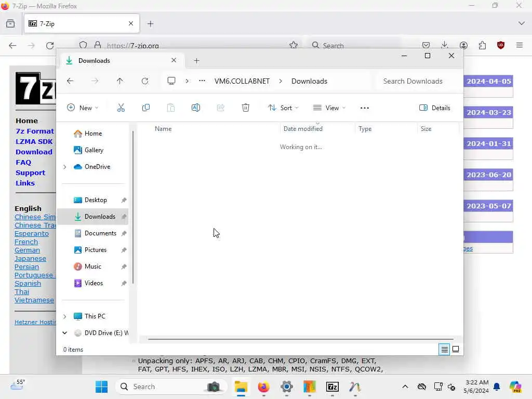
Task: Expand chevron after VM6.COLLABNET breadcrumb
Action: (281, 81)
